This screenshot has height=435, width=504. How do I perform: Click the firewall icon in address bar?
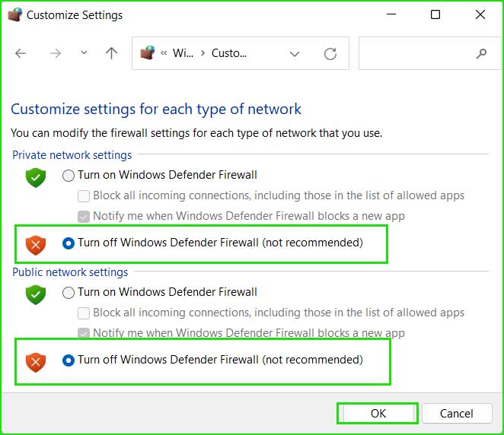148,52
